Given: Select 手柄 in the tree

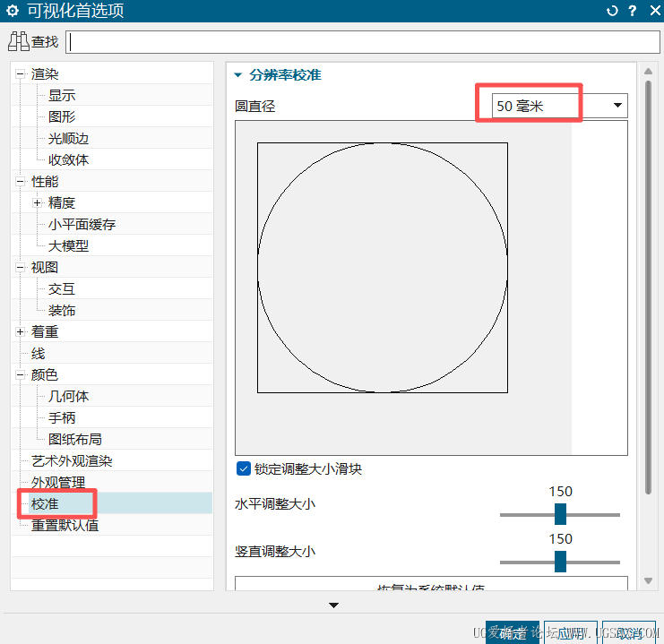Looking at the screenshot, I should [62, 418].
